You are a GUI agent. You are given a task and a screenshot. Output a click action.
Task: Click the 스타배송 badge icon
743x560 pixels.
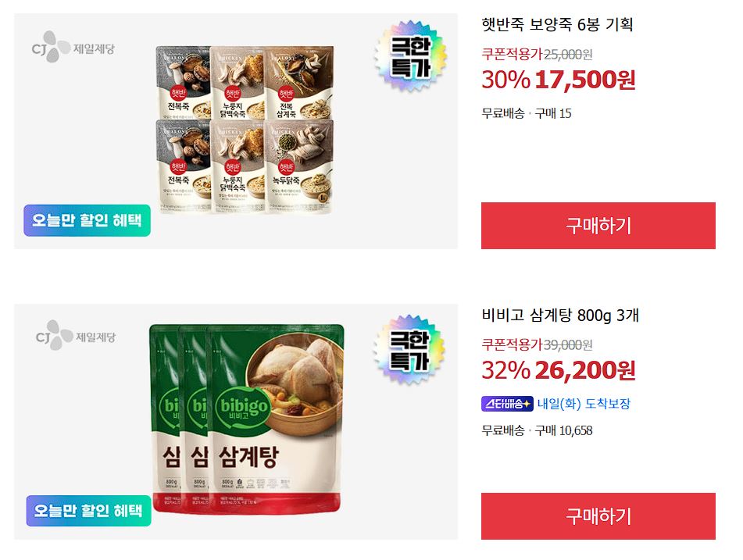coord(507,404)
